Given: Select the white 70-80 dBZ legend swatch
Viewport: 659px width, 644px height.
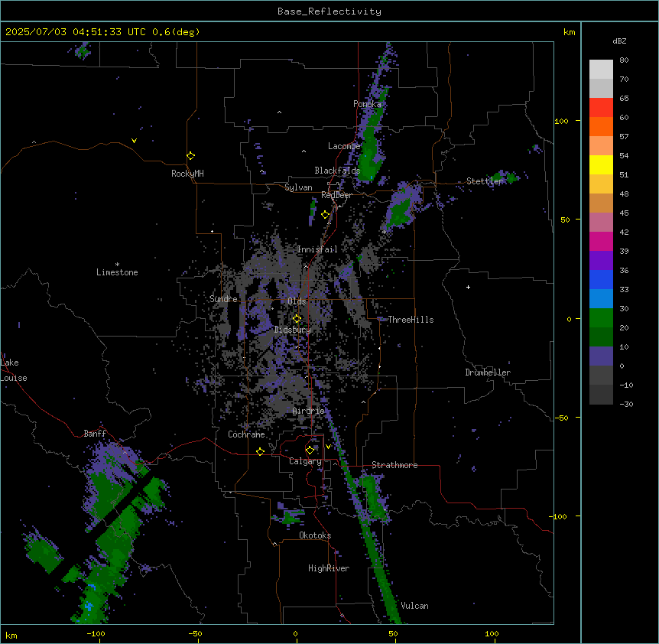Looking at the screenshot, I should click(x=601, y=70).
